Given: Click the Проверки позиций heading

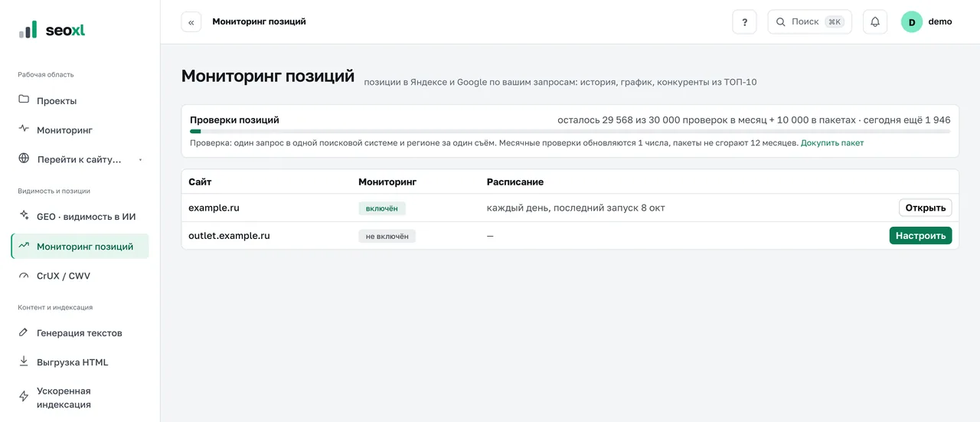Looking at the screenshot, I should tap(234, 119).
